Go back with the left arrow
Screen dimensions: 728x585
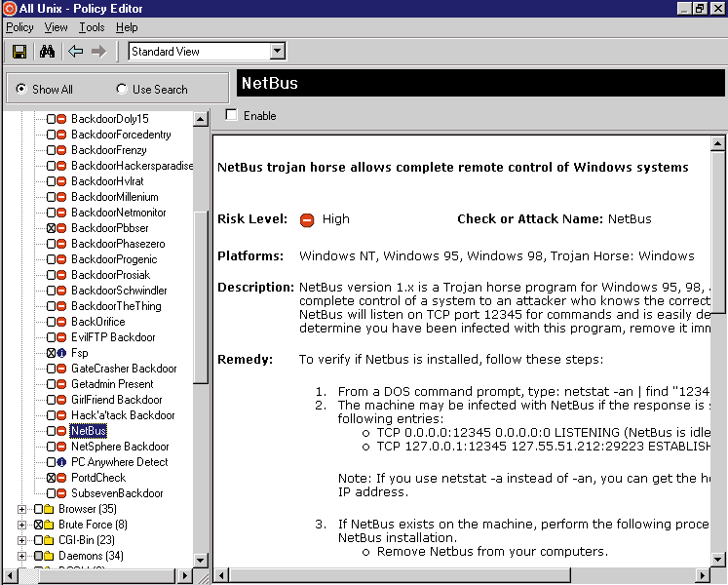point(76,52)
